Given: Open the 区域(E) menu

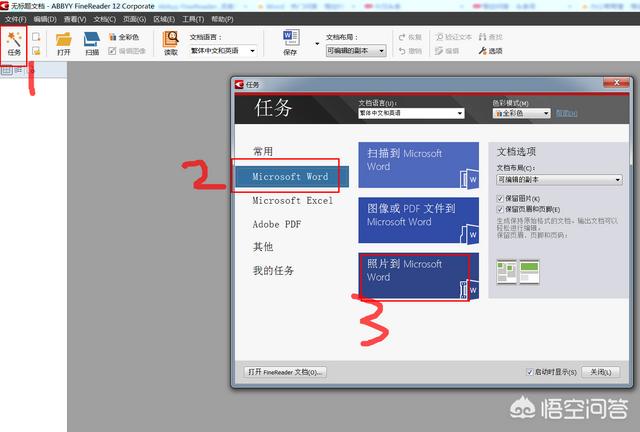Looking at the screenshot, I should pyautogui.click(x=164, y=19).
